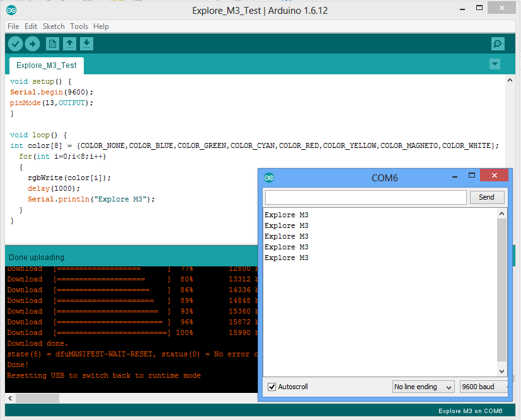The image size is (521, 420).
Task: Click first 'Explore M3' serial output line
Action: click(287, 215)
